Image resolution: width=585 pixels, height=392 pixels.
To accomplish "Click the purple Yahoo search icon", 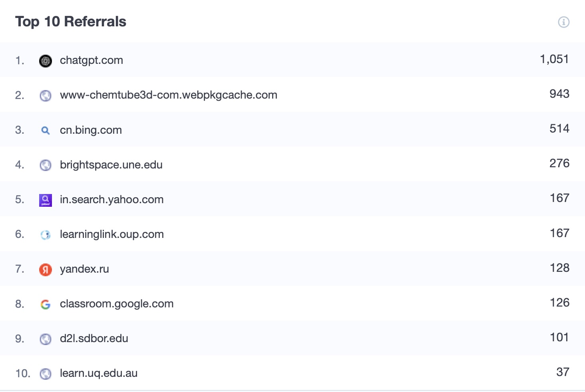I will 46,200.
